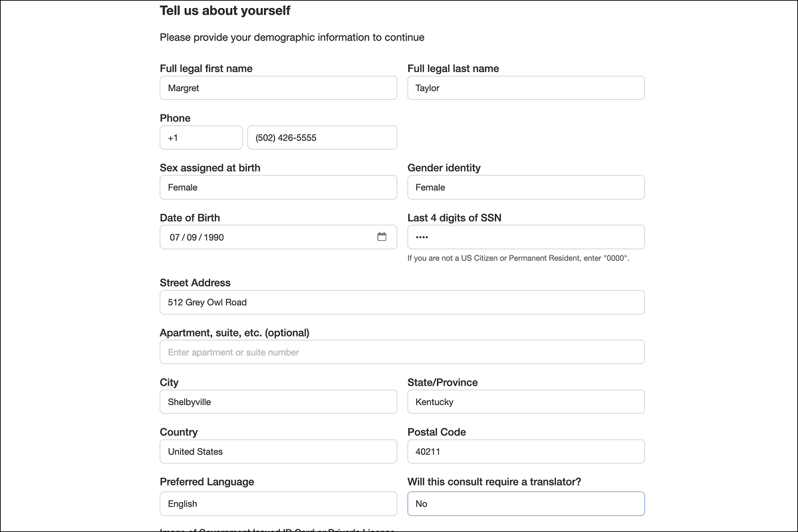Click the year 1990 in Date of Birth
The height and width of the screenshot is (532, 798).
click(213, 237)
